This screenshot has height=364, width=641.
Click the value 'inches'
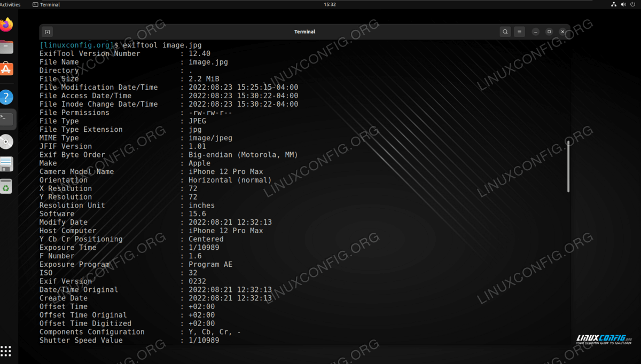pos(202,205)
